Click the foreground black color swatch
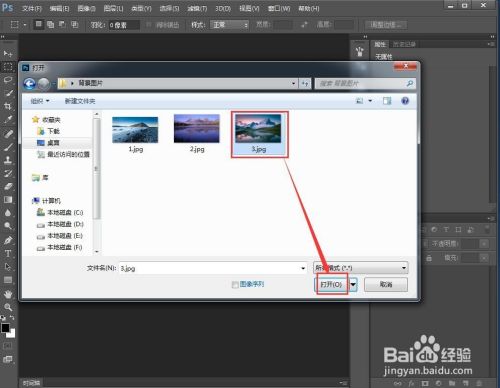 click(x=5, y=328)
